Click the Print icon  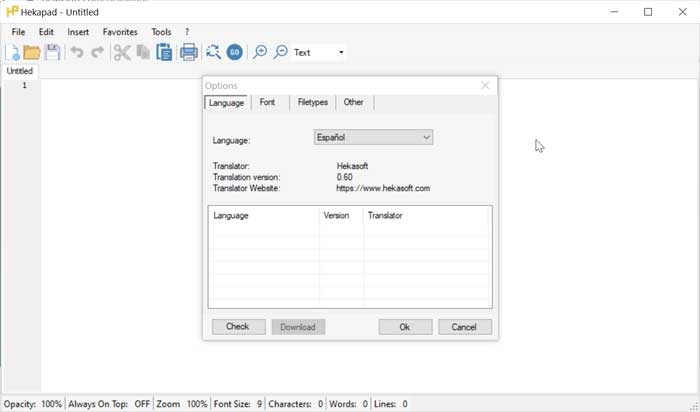188,53
